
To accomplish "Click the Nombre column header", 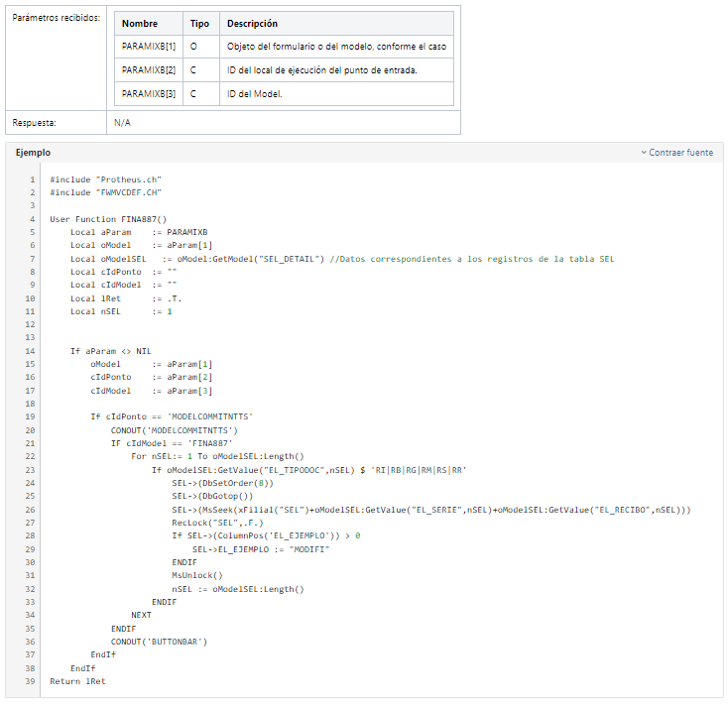I will [149, 23].
